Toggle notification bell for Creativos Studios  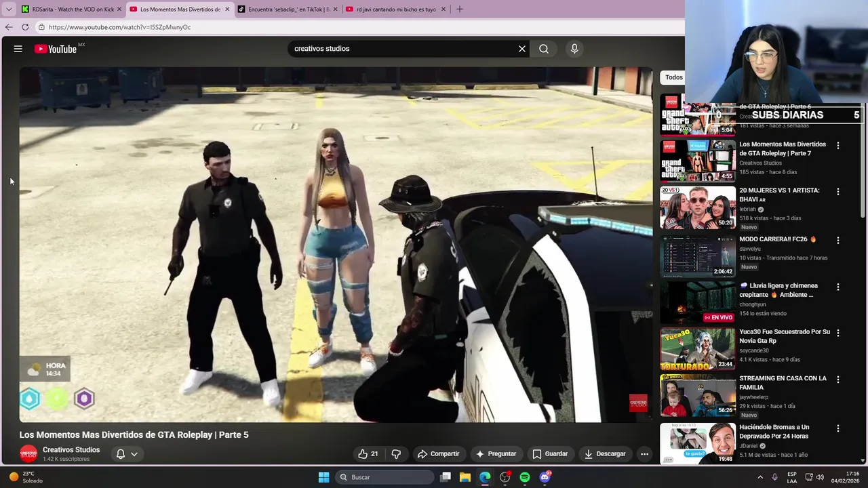click(x=120, y=454)
